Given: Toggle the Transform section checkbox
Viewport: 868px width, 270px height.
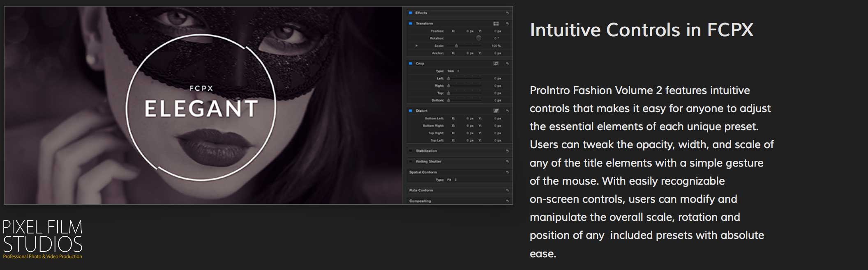Looking at the screenshot, I should (x=411, y=23).
